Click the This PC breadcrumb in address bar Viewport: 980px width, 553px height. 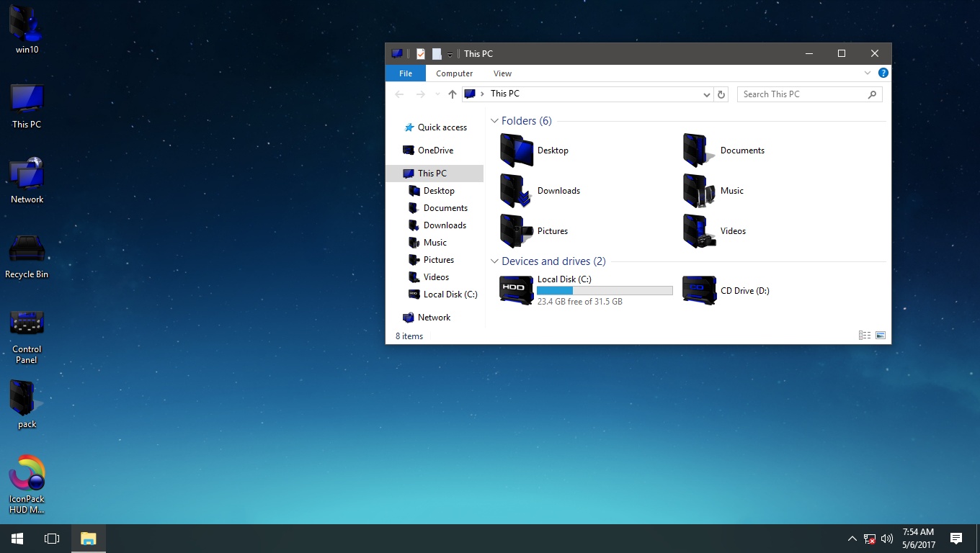pyautogui.click(x=504, y=94)
